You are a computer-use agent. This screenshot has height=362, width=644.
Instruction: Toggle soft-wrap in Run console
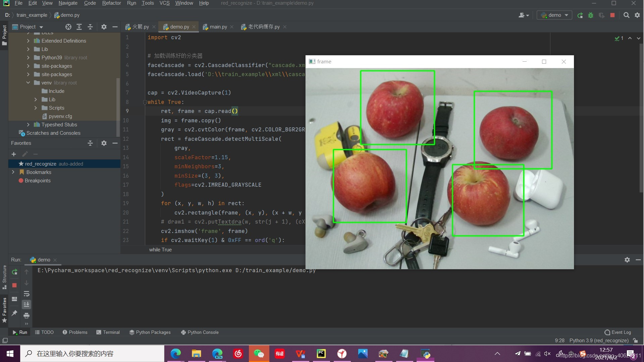26,294
